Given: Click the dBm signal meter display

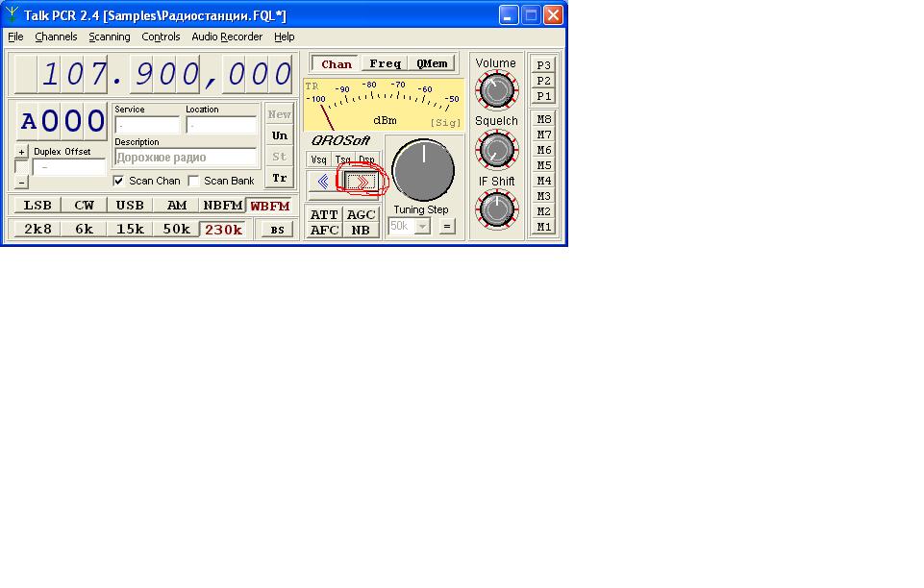Looking at the screenshot, I should [x=383, y=106].
